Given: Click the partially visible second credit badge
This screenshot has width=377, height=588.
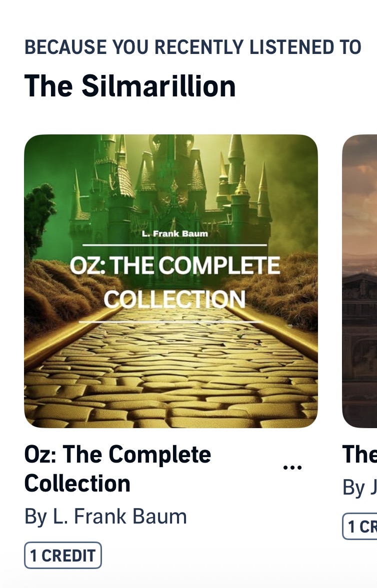Looking at the screenshot, I should pyautogui.click(x=359, y=526).
